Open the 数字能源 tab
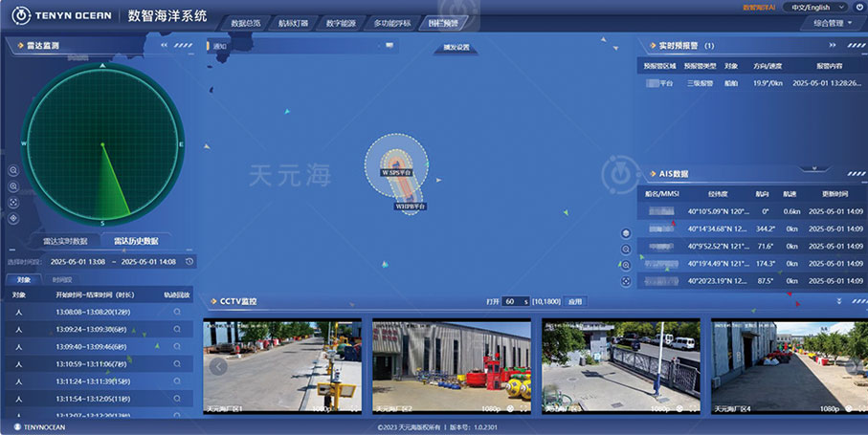Viewport: 868px width, 435px height. (341, 23)
